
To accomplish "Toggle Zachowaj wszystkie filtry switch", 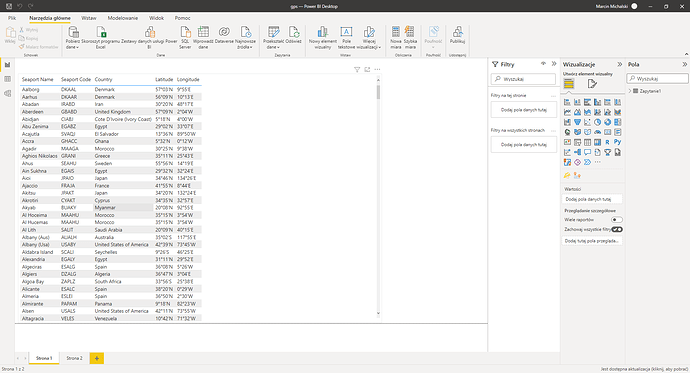I will coord(617,229).
